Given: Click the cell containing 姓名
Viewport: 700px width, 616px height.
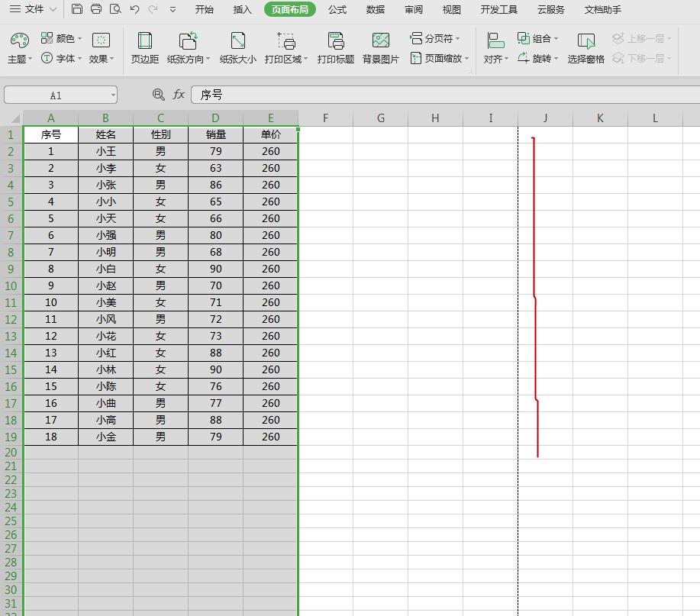Looking at the screenshot, I should (x=106, y=134).
